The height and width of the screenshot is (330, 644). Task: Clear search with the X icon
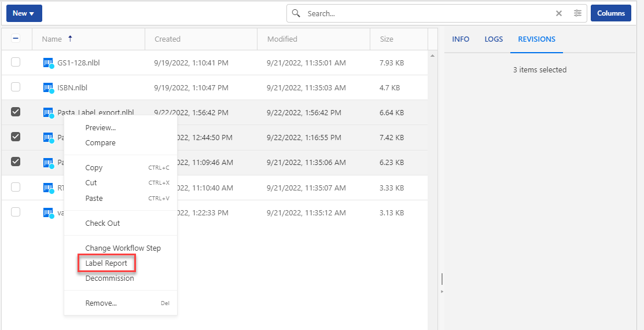[559, 13]
